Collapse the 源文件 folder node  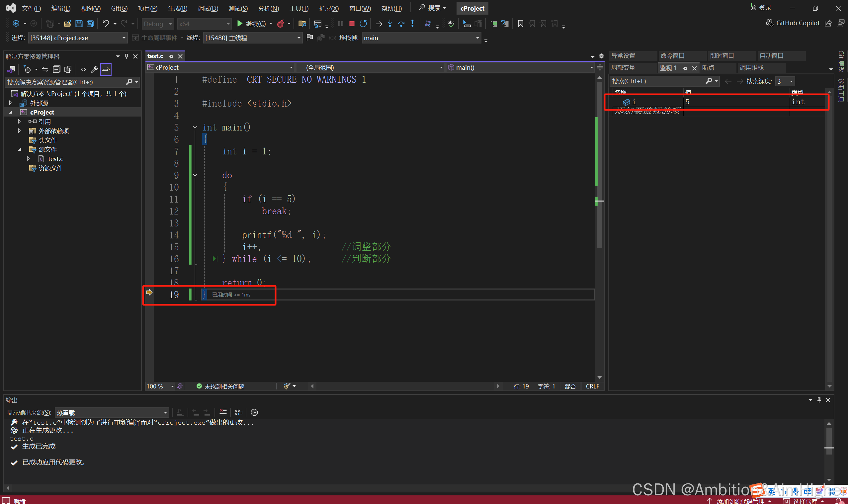19,149
